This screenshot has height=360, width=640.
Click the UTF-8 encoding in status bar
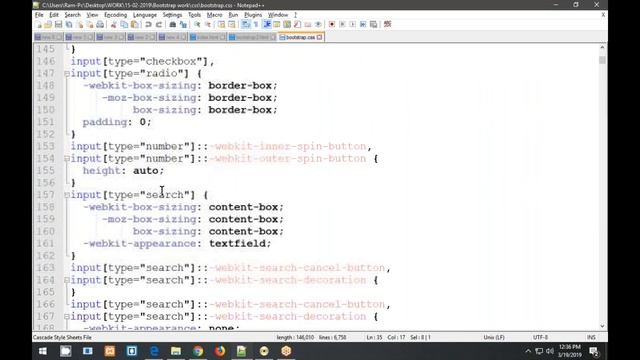[x=540, y=338]
